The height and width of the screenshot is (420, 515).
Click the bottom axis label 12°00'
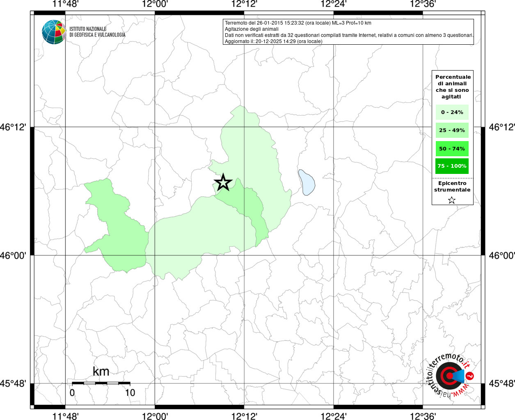point(155,416)
